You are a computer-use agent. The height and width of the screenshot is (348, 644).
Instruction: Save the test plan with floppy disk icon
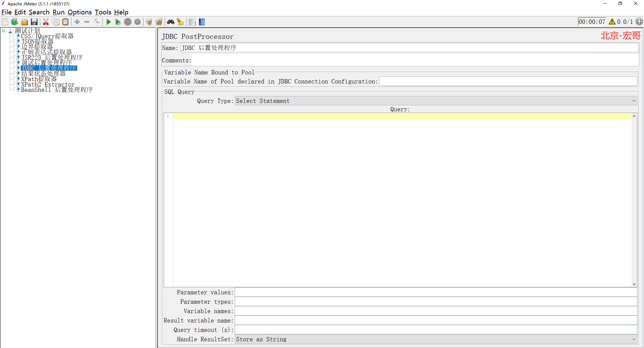pos(34,22)
